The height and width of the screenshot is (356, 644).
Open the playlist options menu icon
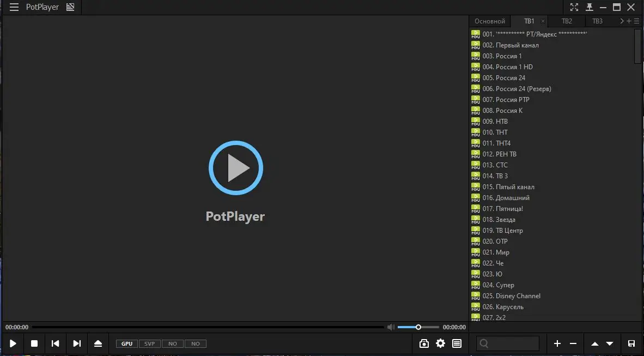(x=636, y=21)
